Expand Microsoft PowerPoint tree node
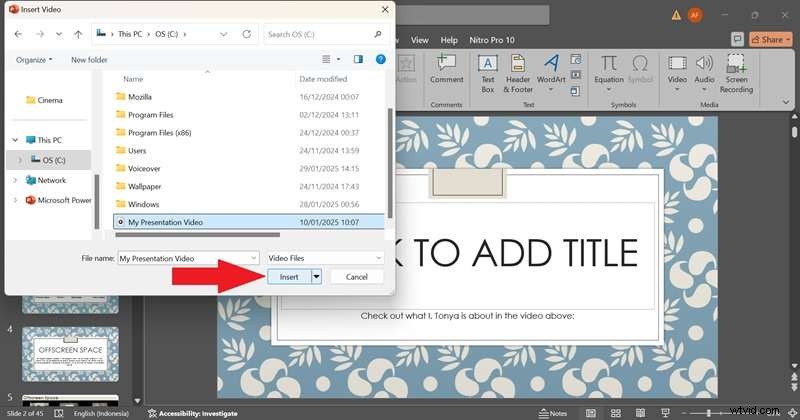This screenshot has width=800, height=420. (15, 200)
